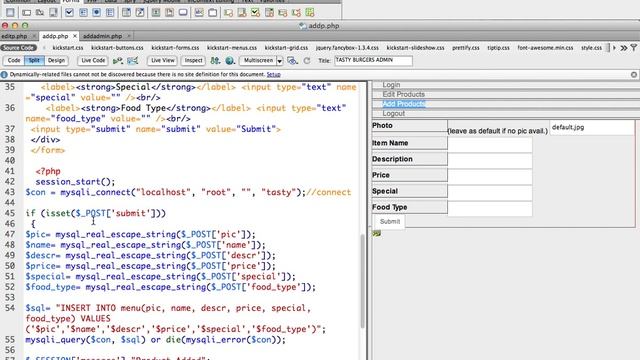This screenshot has width=640, height=360.
Task: Insert a Form using the Form icon
Action: tap(10, 13)
